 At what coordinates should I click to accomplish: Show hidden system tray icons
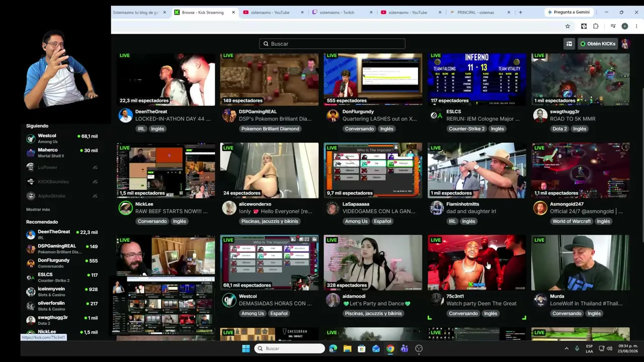point(567,348)
